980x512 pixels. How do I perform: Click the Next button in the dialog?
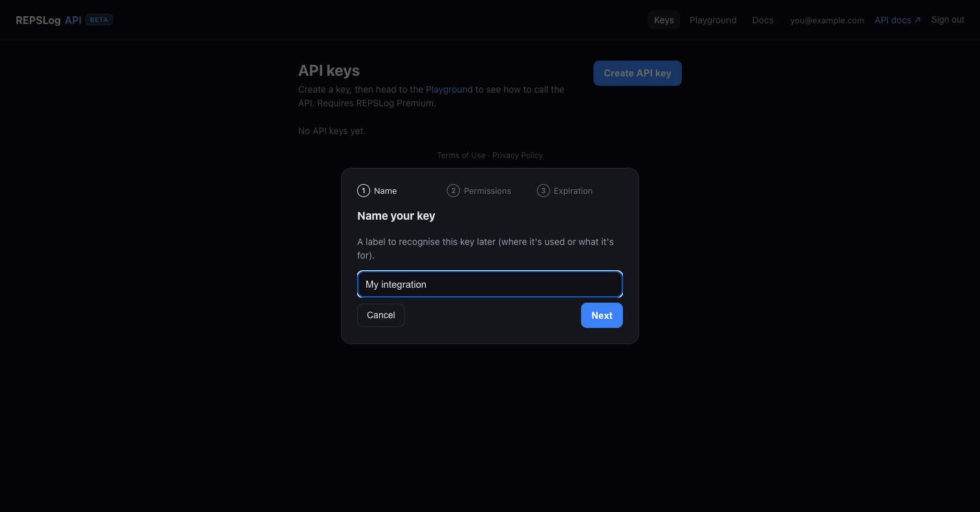pos(601,315)
